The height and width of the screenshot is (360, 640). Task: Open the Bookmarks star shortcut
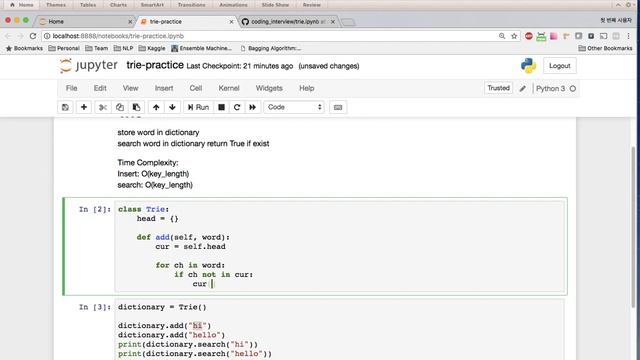24,48
